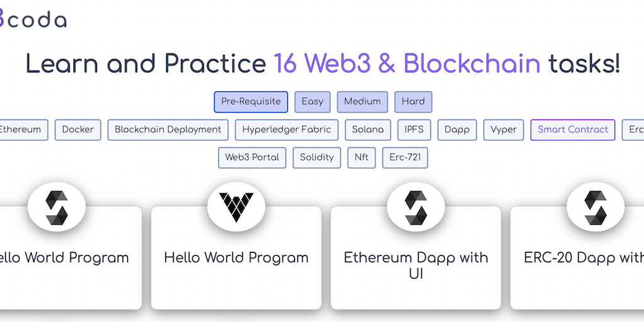Choose the Web3 Portal tag

tap(252, 158)
